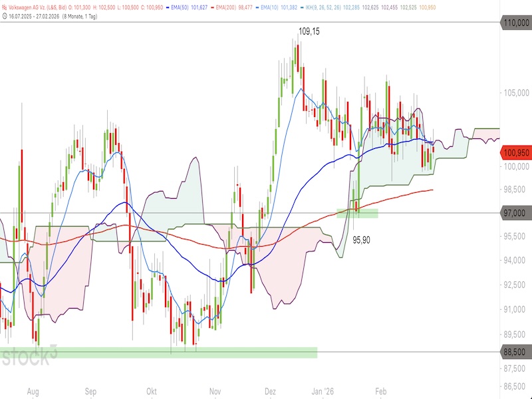Select the 110,000 resistance level tag
The height and width of the screenshot is (399, 532).
pyautogui.click(x=516, y=22)
